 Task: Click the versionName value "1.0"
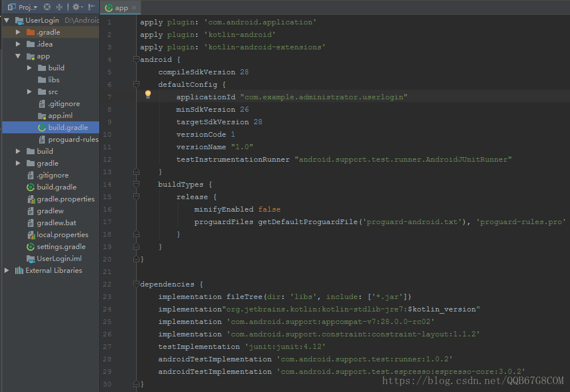pyautogui.click(x=242, y=147)
